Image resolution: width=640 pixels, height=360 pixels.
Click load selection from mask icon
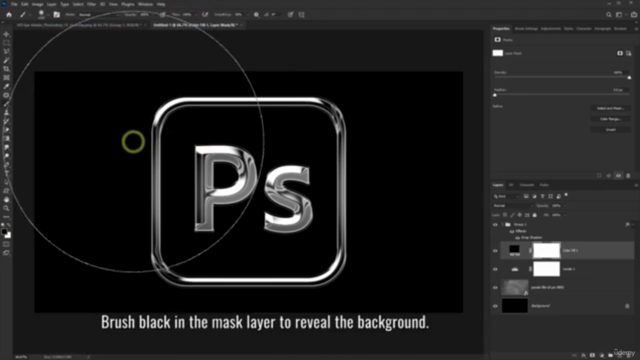599,176
